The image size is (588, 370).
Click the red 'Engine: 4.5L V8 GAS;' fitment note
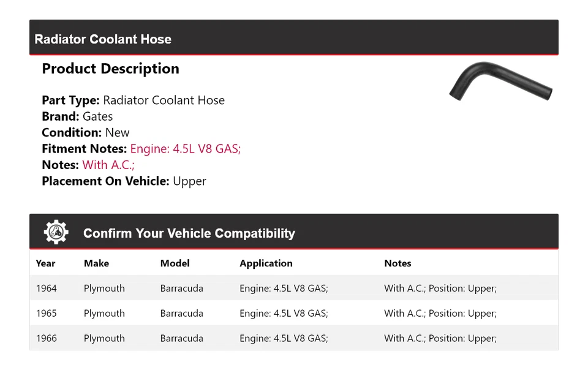tap(185, 149)
